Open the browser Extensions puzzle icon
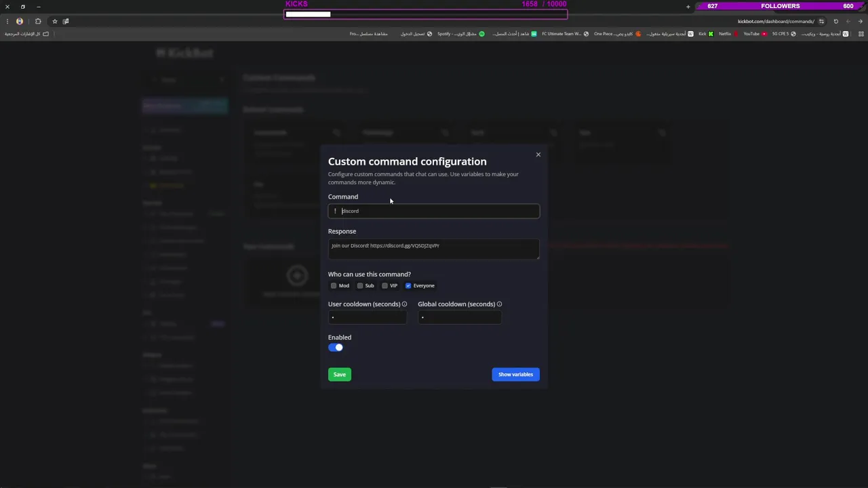 [38, 21]
